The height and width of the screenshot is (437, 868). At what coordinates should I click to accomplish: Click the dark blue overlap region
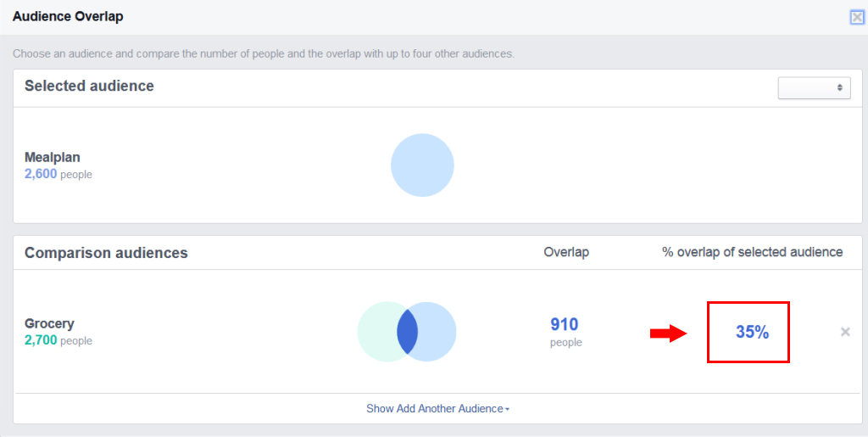click(x=407, y=332)
